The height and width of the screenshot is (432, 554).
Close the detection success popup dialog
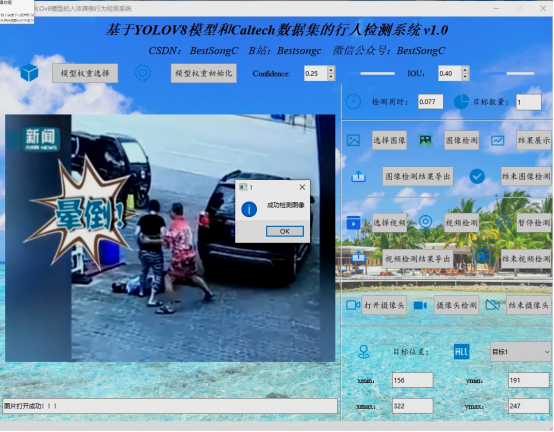pos(302,187)
